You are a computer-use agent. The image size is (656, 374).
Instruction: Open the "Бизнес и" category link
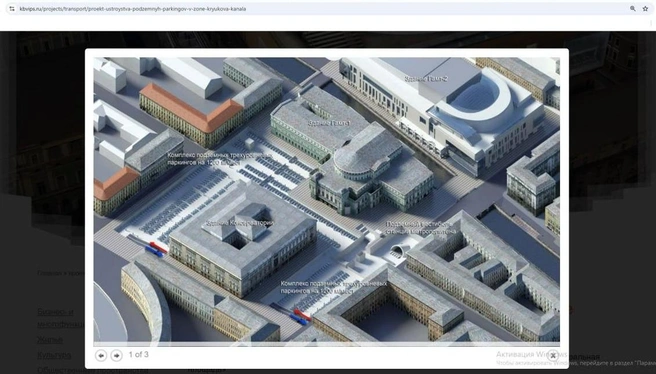pyautogui.click(x=55, y=312)
